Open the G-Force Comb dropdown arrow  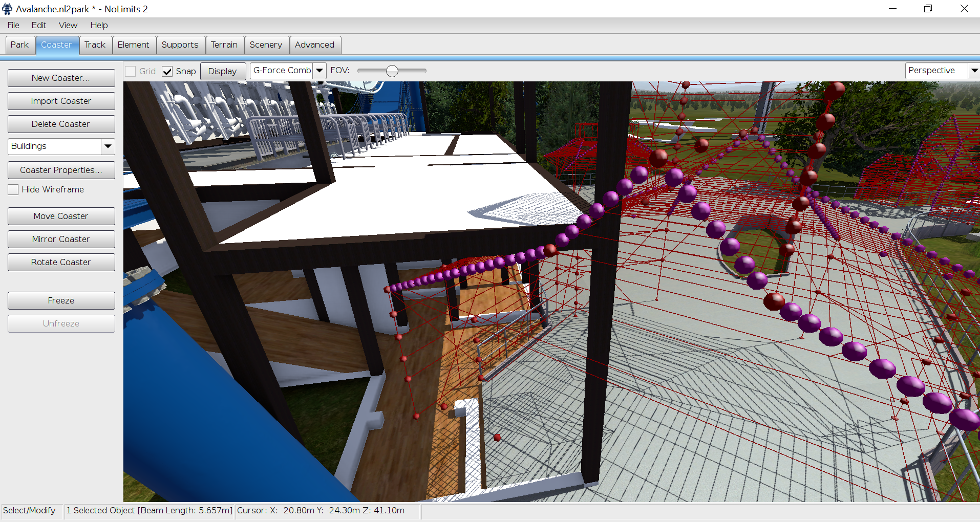(319, 71)
